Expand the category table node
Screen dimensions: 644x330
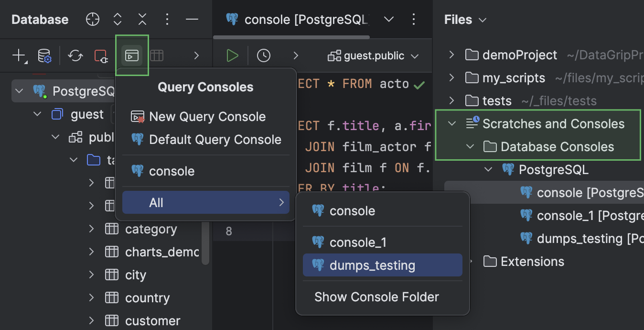[91, 229]
